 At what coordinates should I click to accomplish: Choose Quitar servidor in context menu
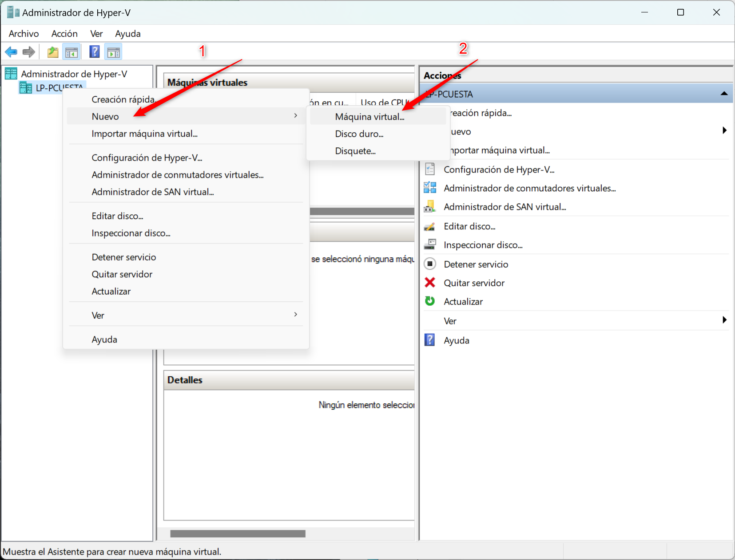click(x=187, y=274)
